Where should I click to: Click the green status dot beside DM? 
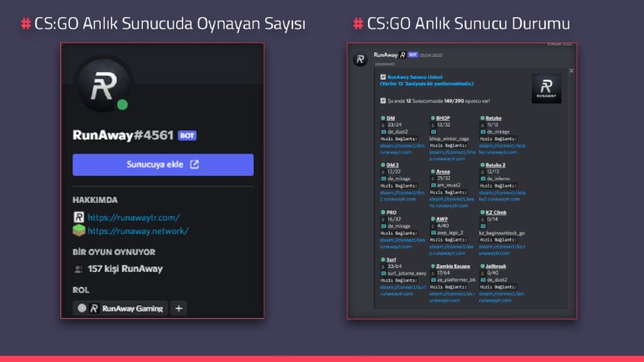point(383,118)
